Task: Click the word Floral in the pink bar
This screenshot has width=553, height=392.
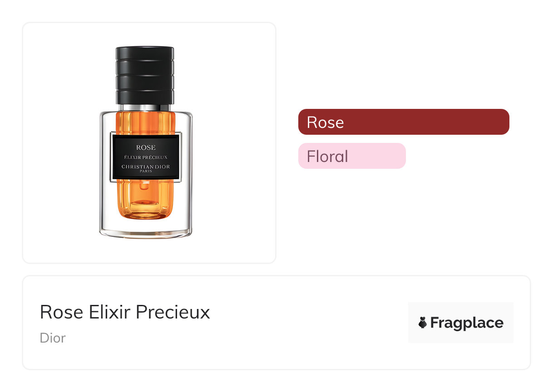Action: coord(327,157)
